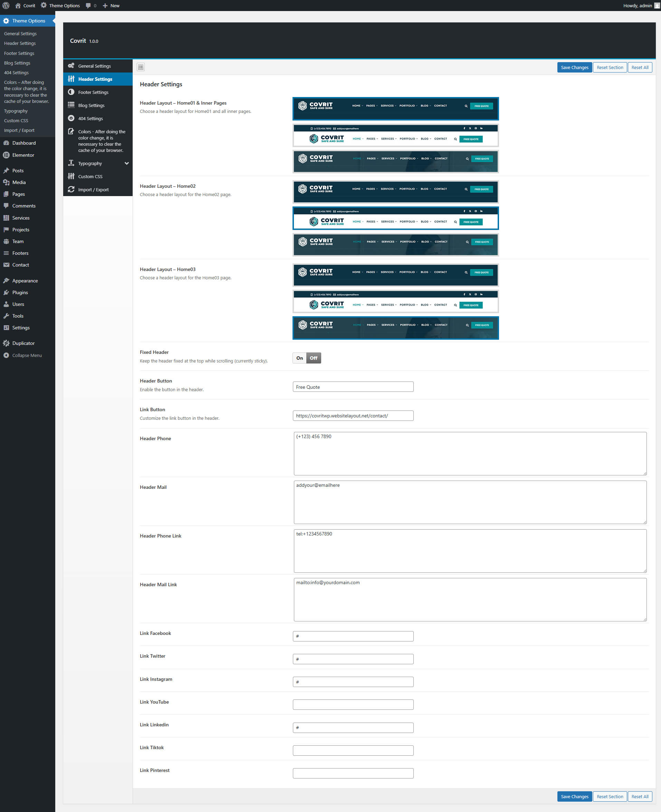This screenshot has width=661, height=812.
Task: Click the Link YouTube input field
Action: [x=353, y=705]
